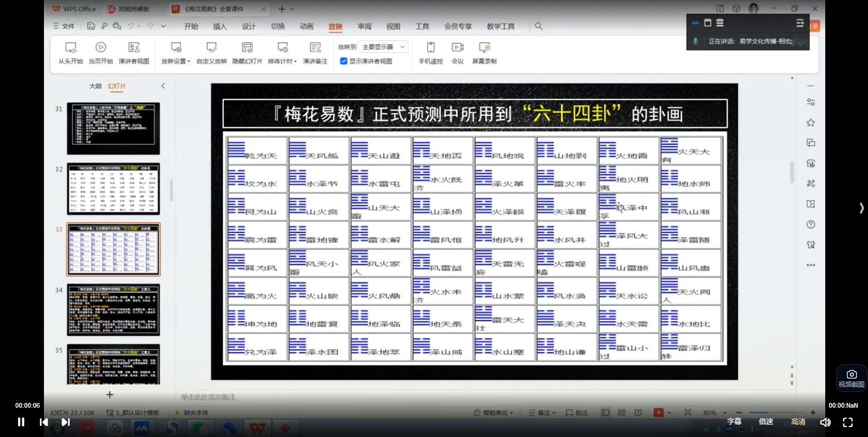868x437 pixels.
Task: Open new tab dropdown arrow beside plus
Action: coord(292,9)
